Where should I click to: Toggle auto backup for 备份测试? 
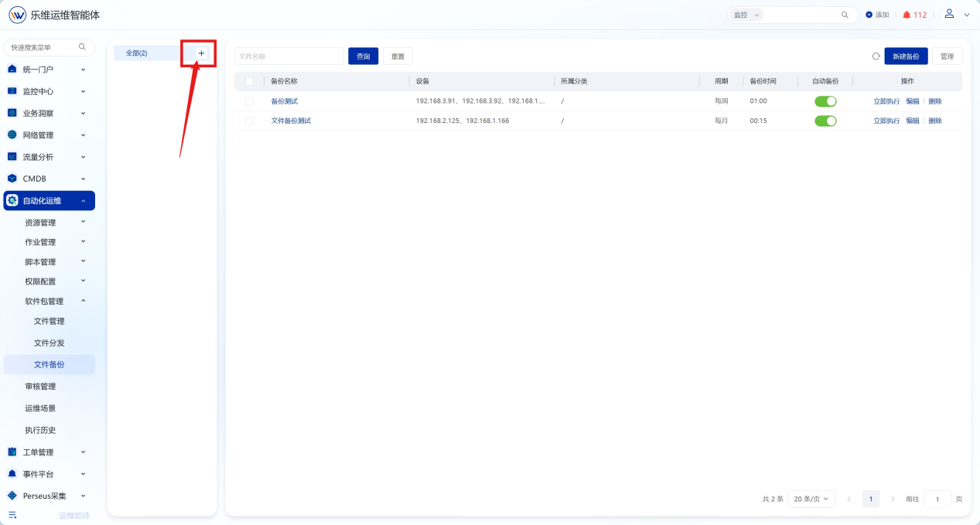click(825, 101)
